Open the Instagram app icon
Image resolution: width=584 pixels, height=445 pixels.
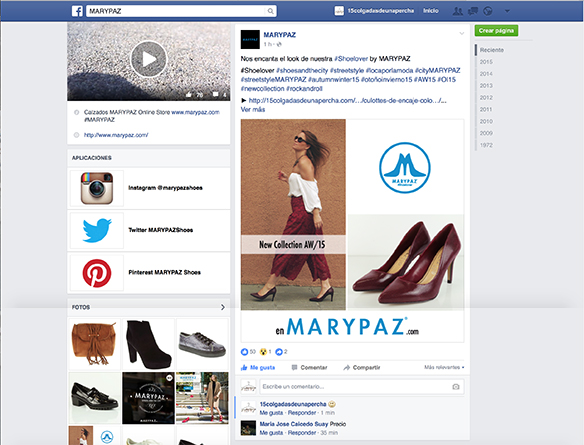(x=97, y=188)
